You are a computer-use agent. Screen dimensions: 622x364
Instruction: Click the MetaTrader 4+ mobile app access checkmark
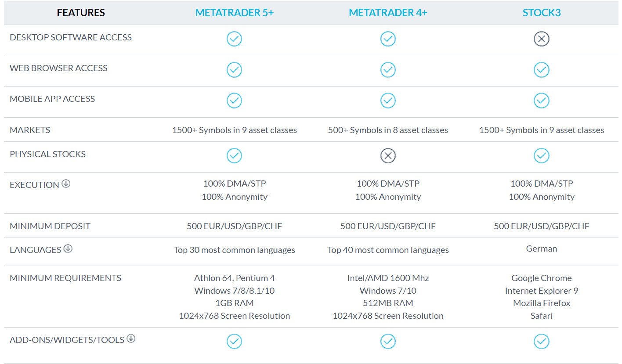point(388,101)
